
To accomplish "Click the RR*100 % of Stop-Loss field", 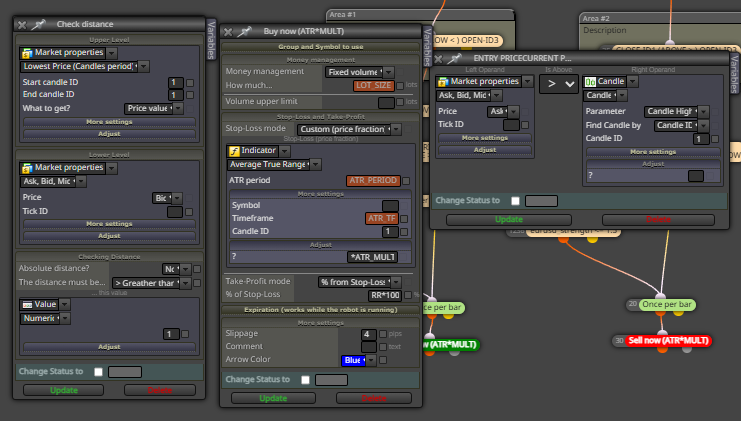I will pyautogui.click(x=385, y=295).
